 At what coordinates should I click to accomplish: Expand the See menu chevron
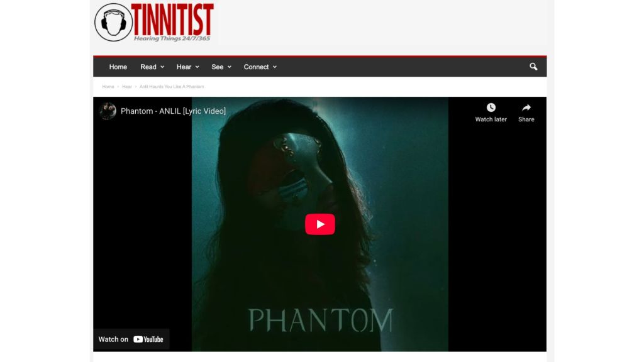(x=229, y=67)
